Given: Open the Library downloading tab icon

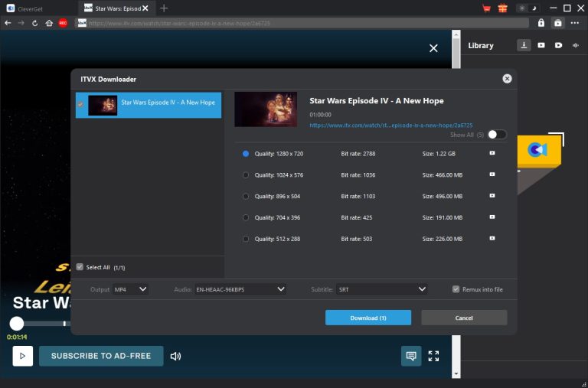Looking at the screenshot, I should (524, 45).
